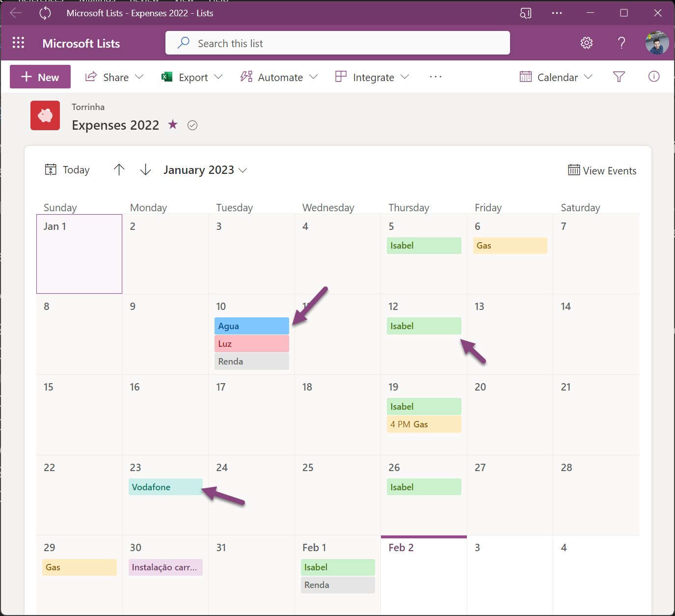Click the View Events link
This screenshot has width=675, height=616.
point(602,170)
